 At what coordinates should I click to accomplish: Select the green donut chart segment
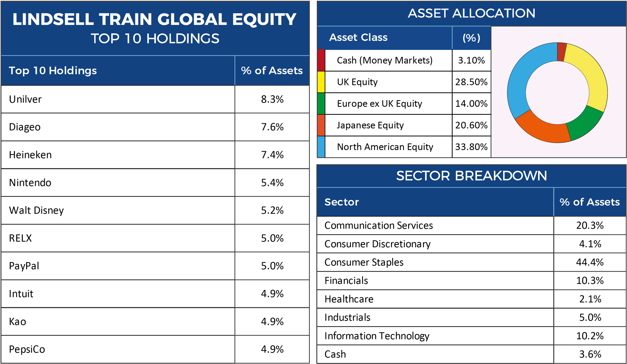tap(584, 124)
